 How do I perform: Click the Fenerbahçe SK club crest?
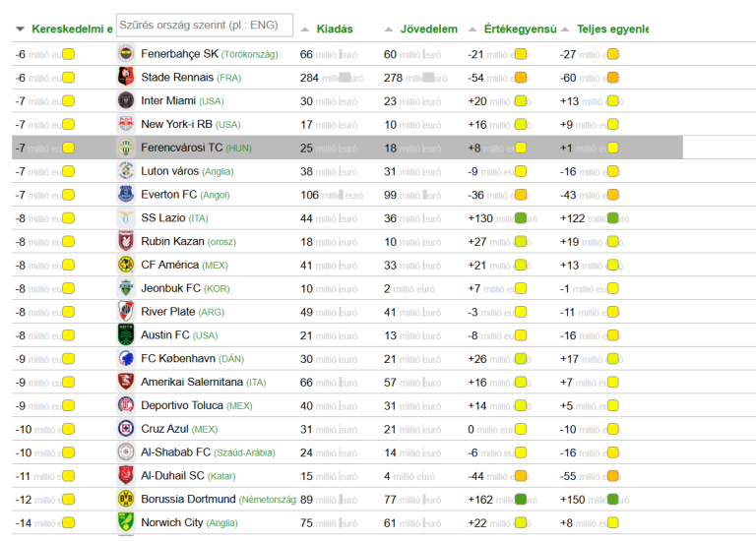click(x=125, y=54)
